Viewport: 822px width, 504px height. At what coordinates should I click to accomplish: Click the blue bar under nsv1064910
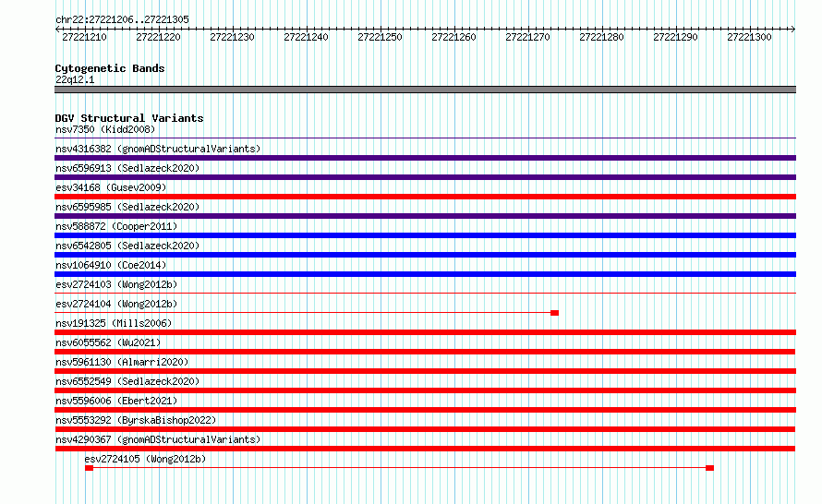pos(425,274)
